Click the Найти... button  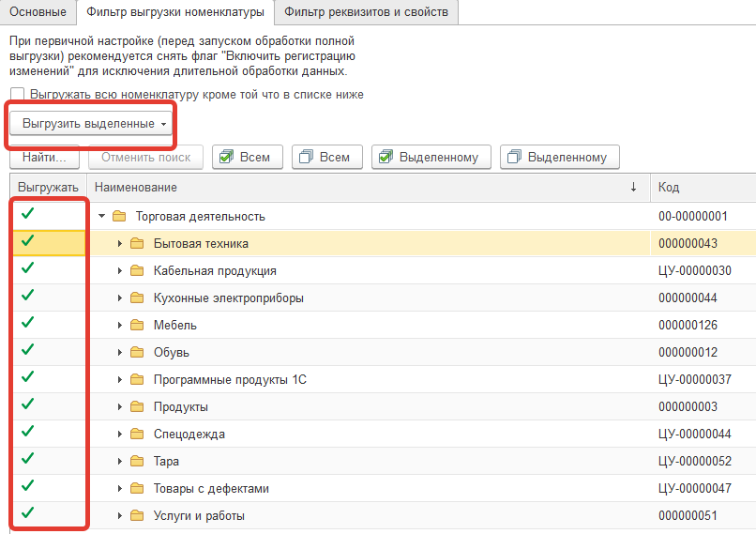click(x=44, y=157)
